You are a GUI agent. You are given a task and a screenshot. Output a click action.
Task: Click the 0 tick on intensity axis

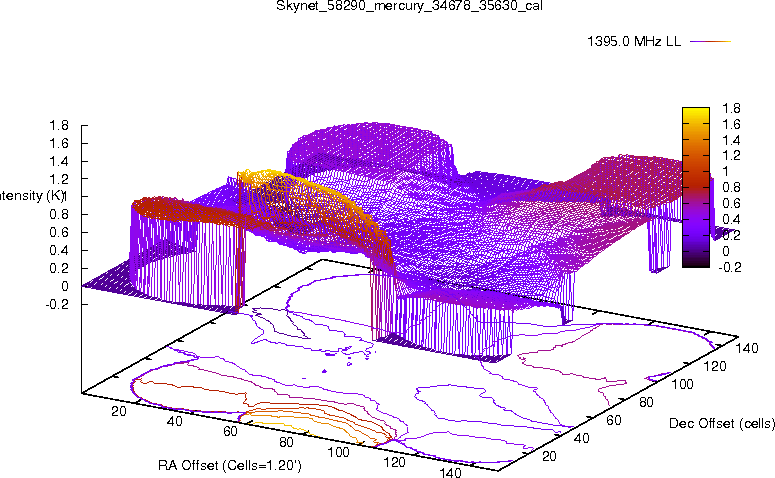tap(64, 286)
